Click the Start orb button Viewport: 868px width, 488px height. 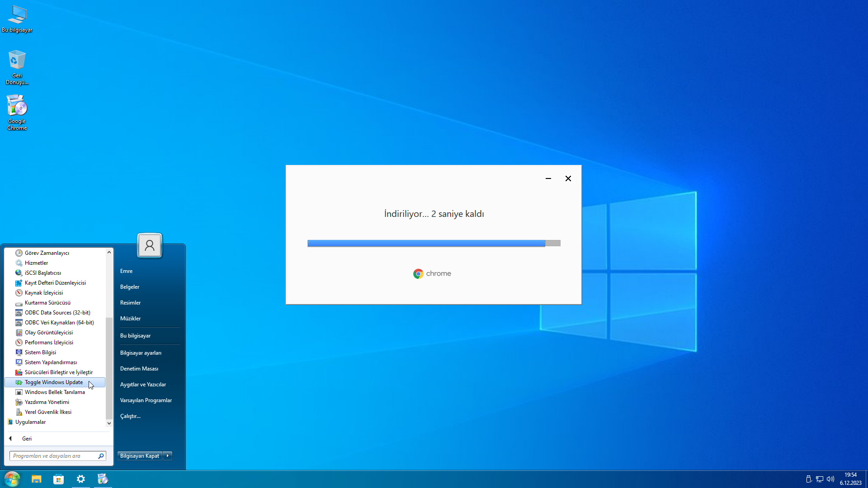point(12,479)
